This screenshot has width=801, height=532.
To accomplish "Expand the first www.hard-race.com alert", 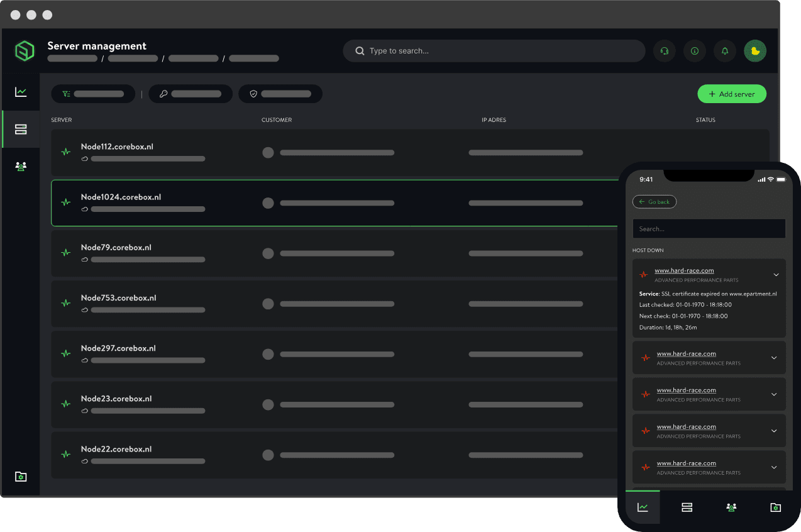I will coord(776,275).
